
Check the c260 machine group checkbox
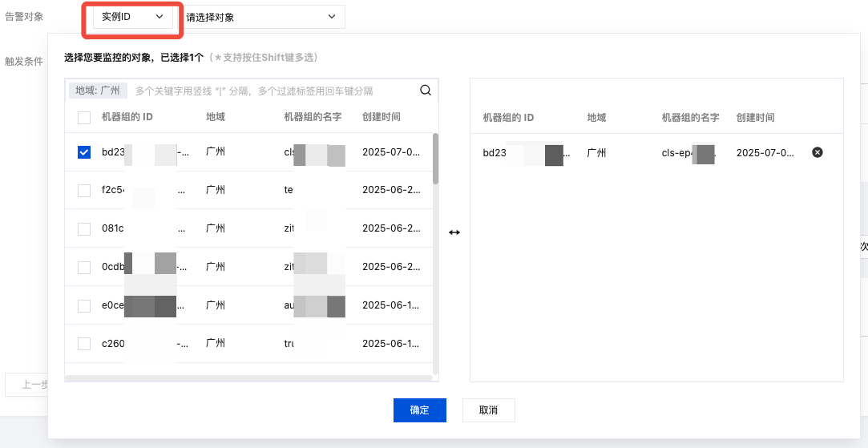pyautogui.click(x=84, y=344)
